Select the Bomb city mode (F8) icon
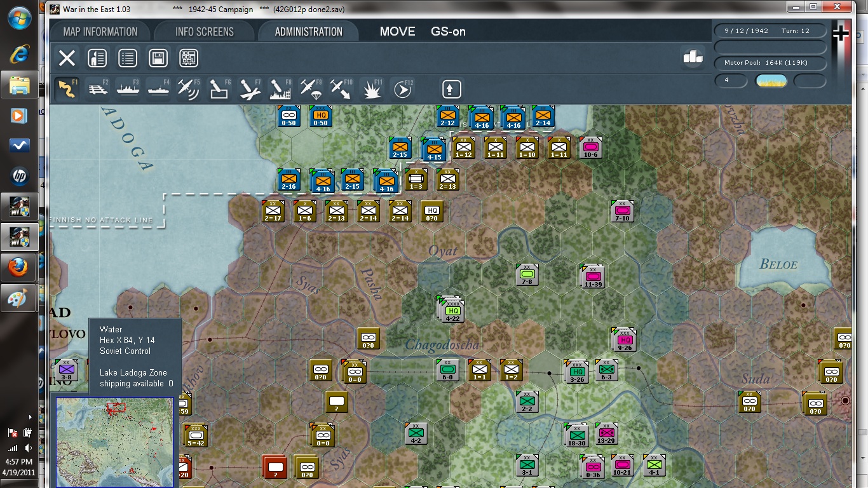 [x=280, y=89]
